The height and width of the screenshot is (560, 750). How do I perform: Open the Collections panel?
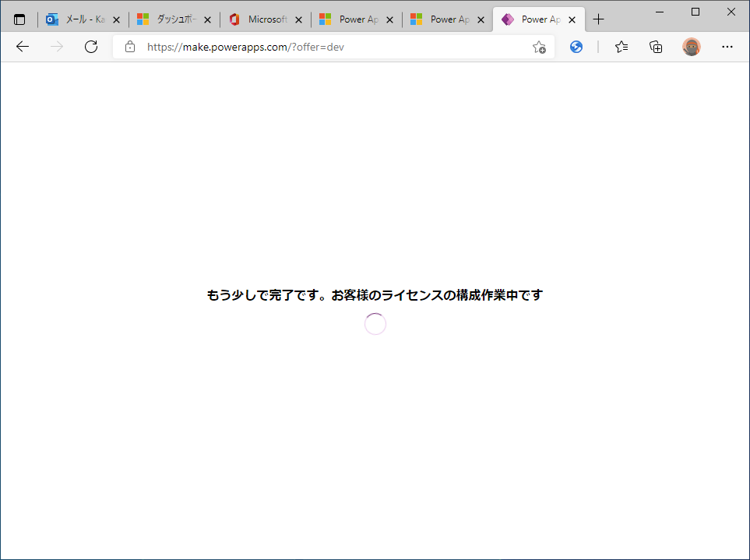[x=656, y=47]
